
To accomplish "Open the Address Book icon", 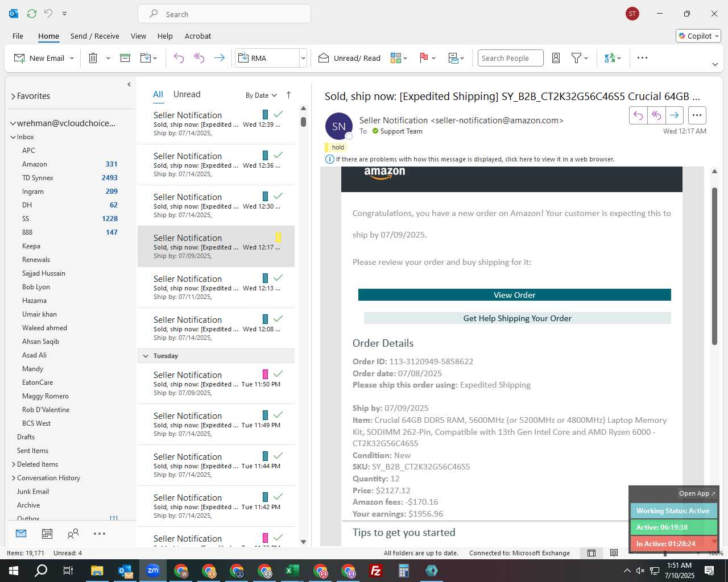I will pos(556,58).
